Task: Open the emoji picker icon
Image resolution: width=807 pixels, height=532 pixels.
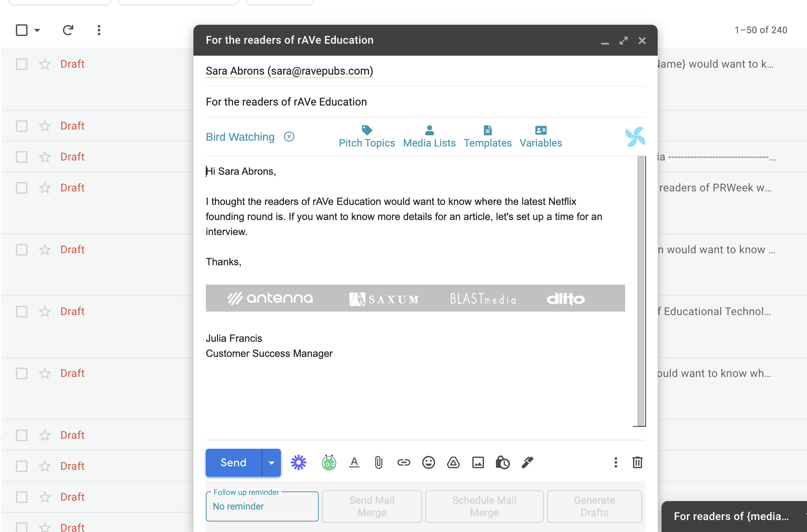Action: coord(428,462)
